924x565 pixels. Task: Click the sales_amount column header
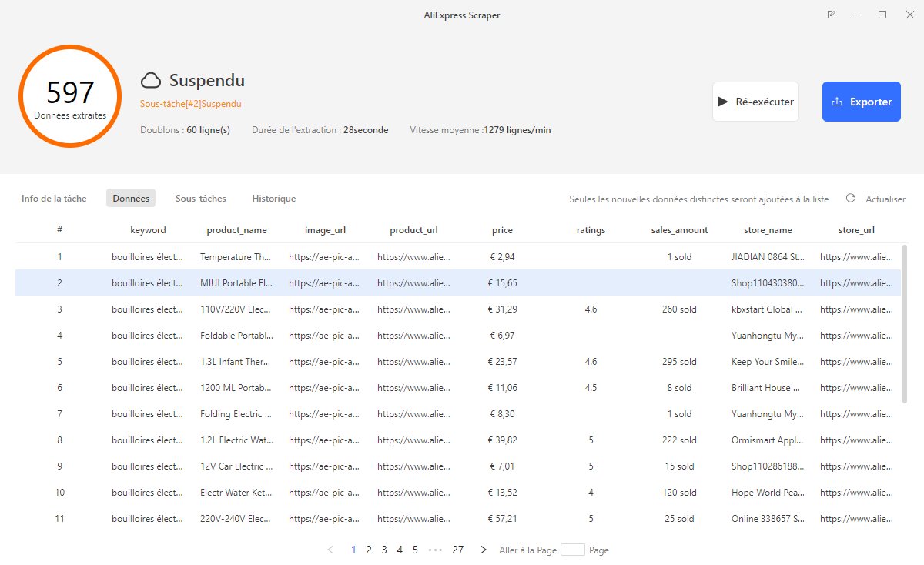[x=679, y=230]
